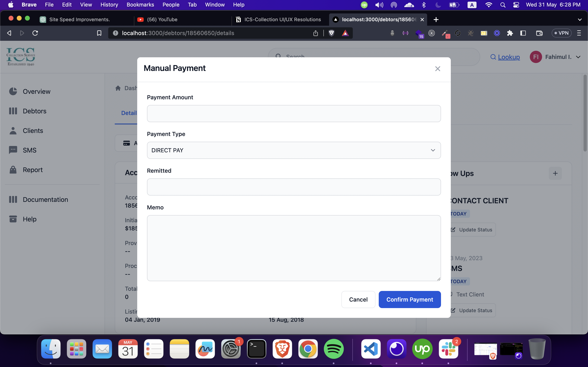
Task: Open the browser extensions puzzle icon
Action: coord(510,33)
